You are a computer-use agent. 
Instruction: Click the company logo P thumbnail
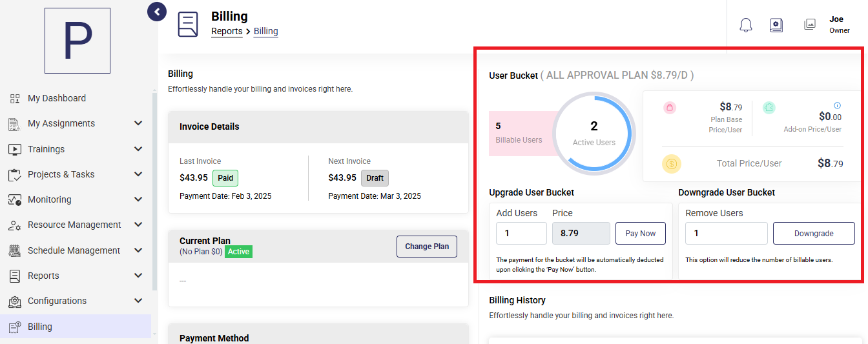(x=77, y=41)
